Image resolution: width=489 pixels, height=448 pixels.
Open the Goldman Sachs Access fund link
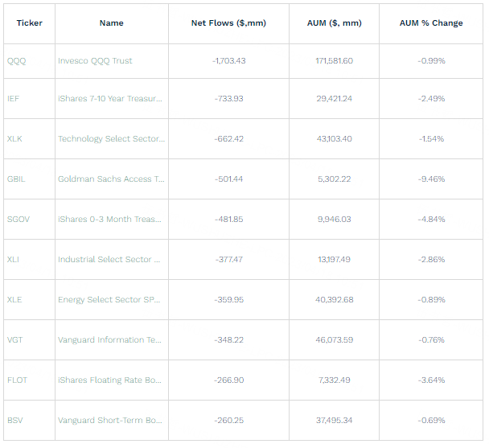(111, 179)
